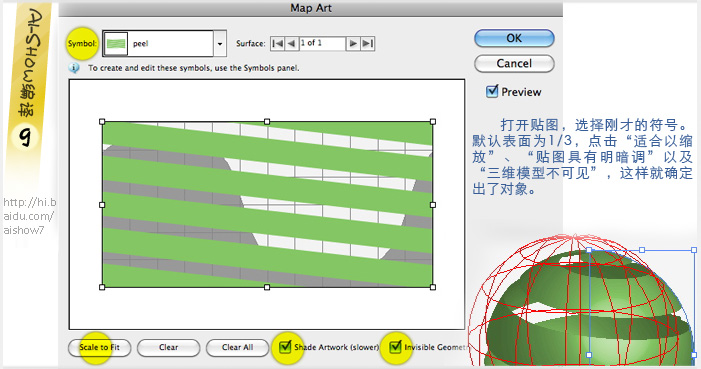Click the blue info icon
This screenshot has width=701, height=369.
[x=74, y=68]
